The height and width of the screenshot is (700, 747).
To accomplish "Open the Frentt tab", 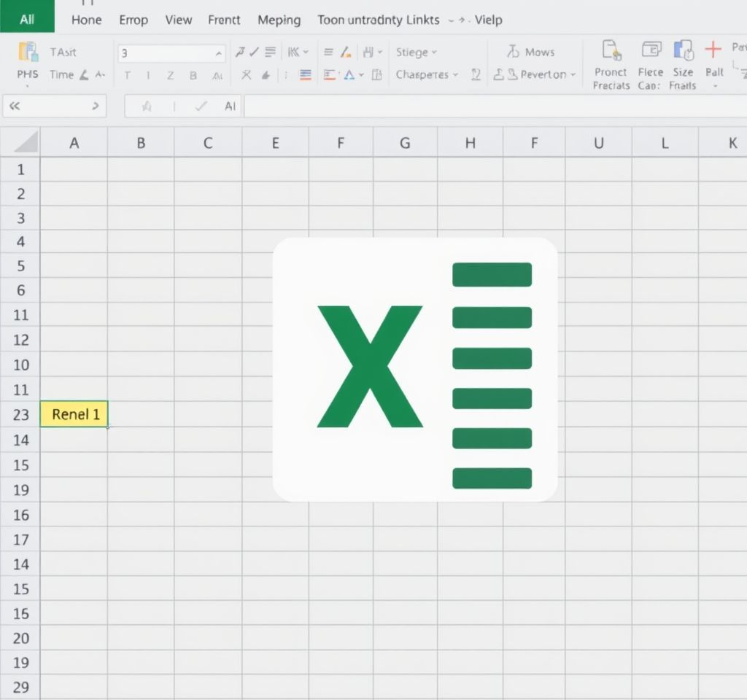I will tap(224, 20).
